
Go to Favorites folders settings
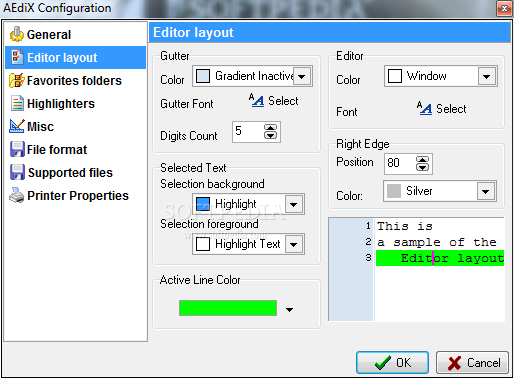[76, 81]
